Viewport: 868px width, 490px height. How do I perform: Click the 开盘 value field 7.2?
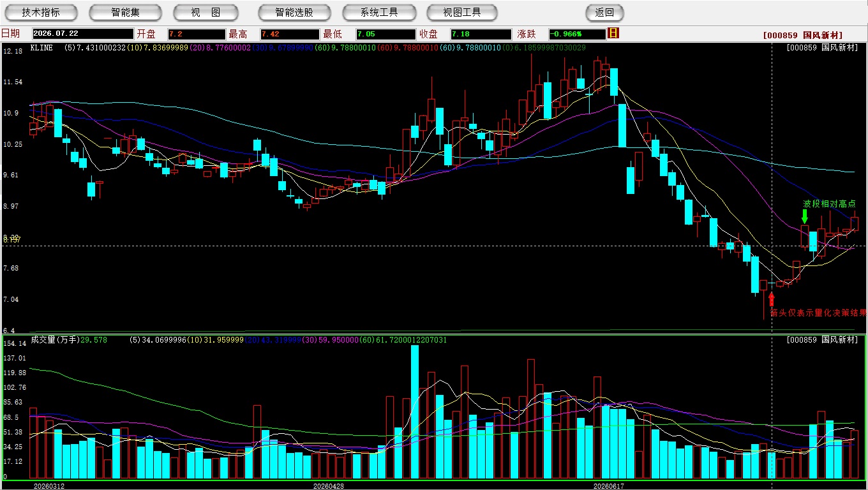197,34
